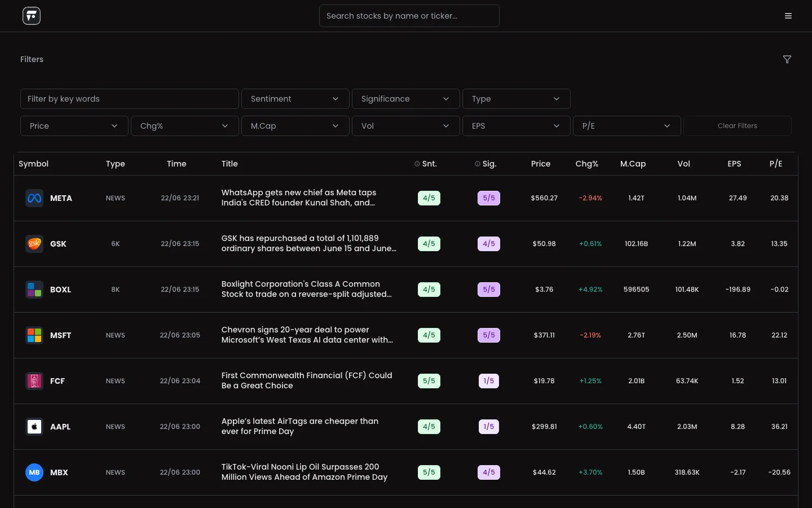This screenshot has width=812, height=508.
Task: Sort by the Vol column header
Action: 684,164
